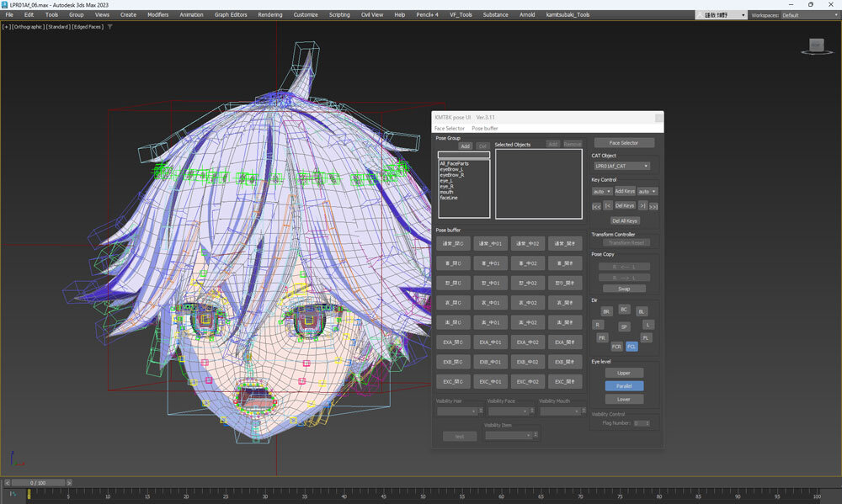
Task: Click Del Keys button
Action: pyautogui.click(x=625, y=205)
